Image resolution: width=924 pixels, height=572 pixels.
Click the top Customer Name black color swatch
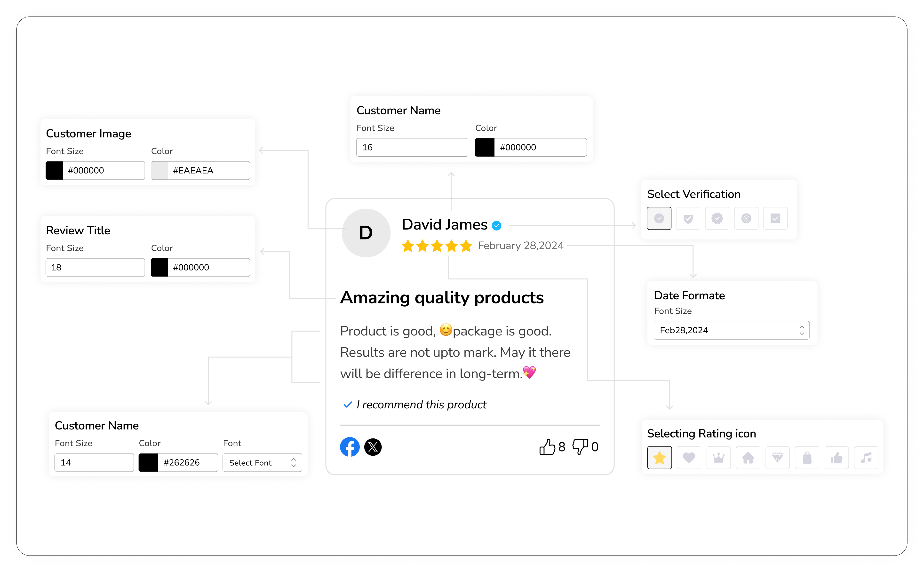click(485, 148)
